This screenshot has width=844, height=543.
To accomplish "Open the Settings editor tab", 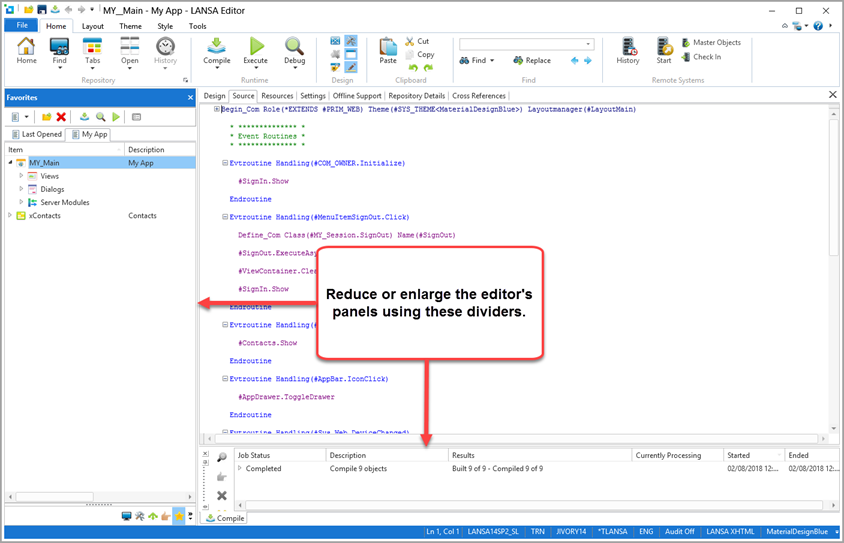I will (x=313, y=96).
